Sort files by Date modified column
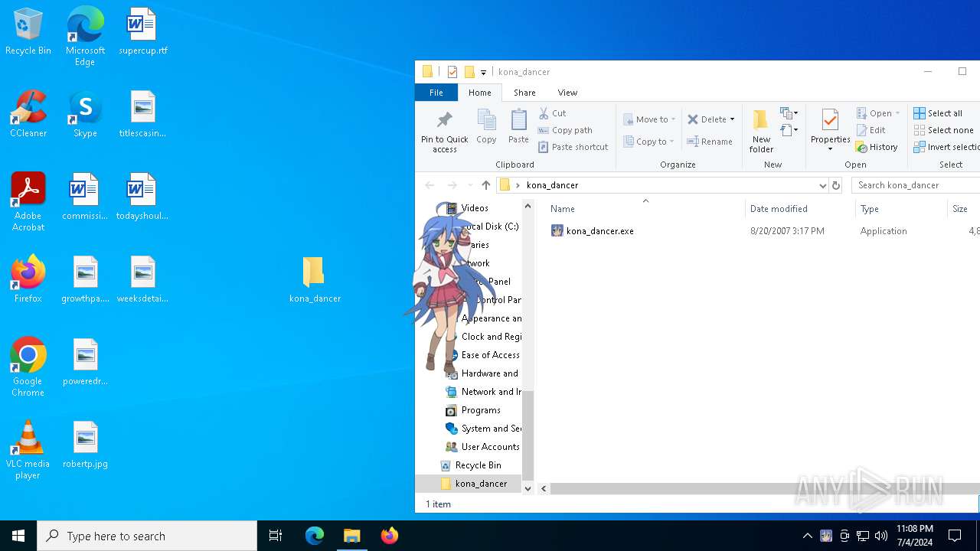980x551 pixels. [799, 209]
